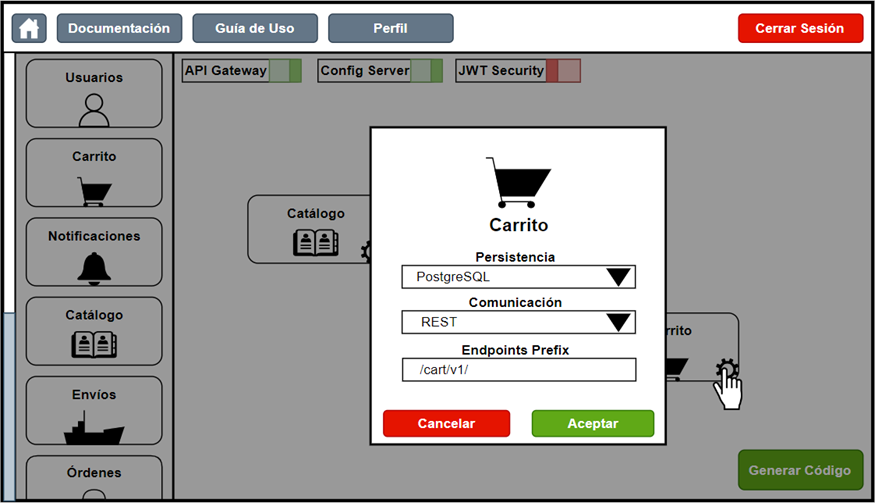Select the Usuarios person icon in the sidebar
This screenshot has width=875, height=503.
[93, 109]
